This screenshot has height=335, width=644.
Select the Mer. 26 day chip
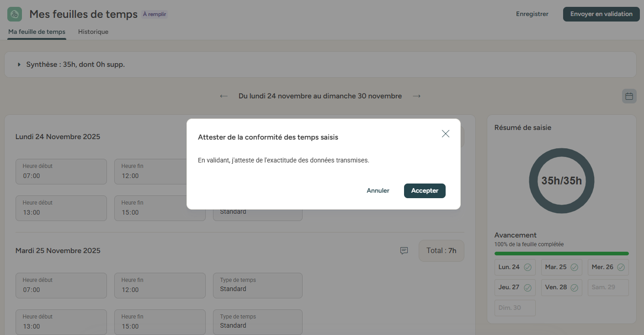608,267
